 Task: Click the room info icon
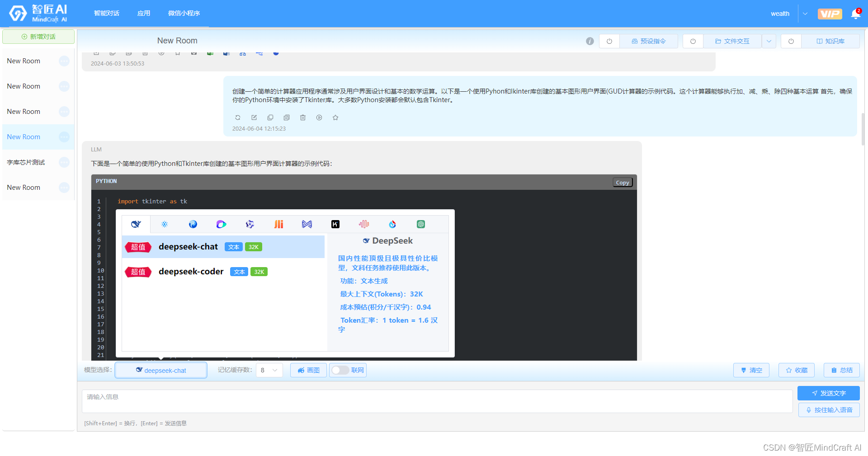(x=590, y=41)
